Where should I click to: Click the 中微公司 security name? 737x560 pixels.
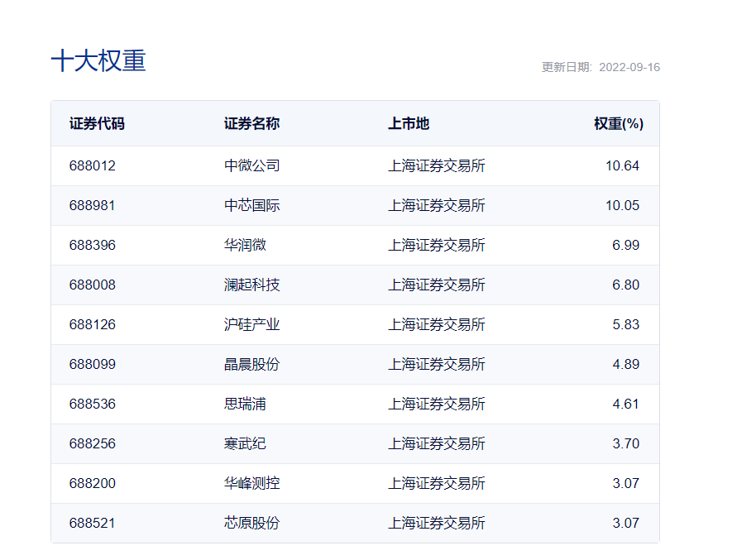tap(251, 165)
